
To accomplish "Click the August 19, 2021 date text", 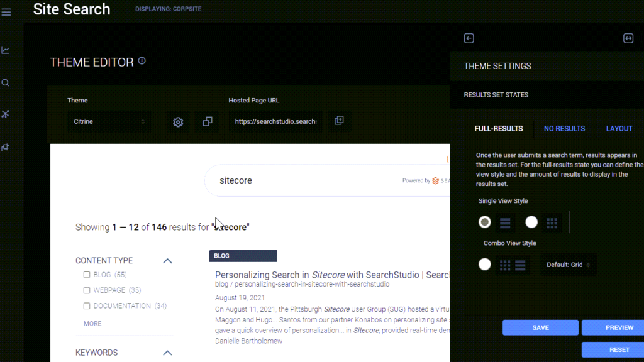I will 240,297.
